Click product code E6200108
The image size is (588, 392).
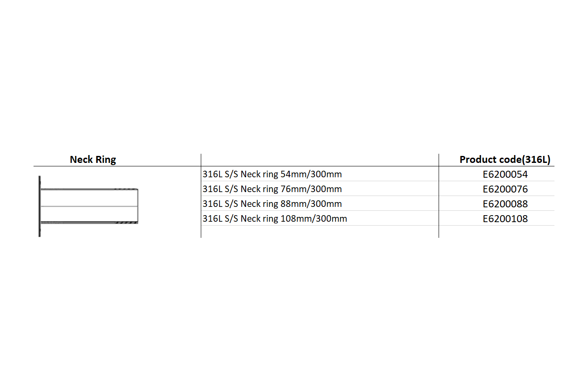tap(505, 219)
